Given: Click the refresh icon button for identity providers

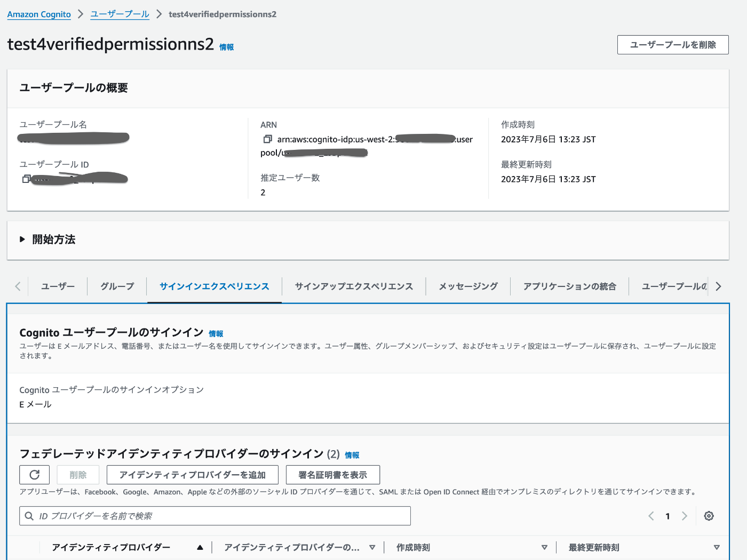Looking at the screenshot, I should pyautogui.click(x=35, y=475).
